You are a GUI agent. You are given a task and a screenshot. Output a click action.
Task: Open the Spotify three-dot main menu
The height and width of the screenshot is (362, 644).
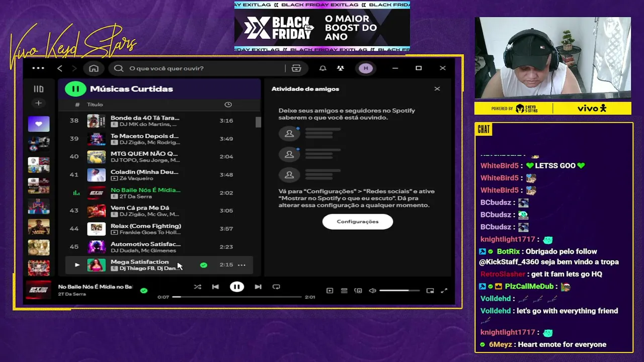point(38,68)
